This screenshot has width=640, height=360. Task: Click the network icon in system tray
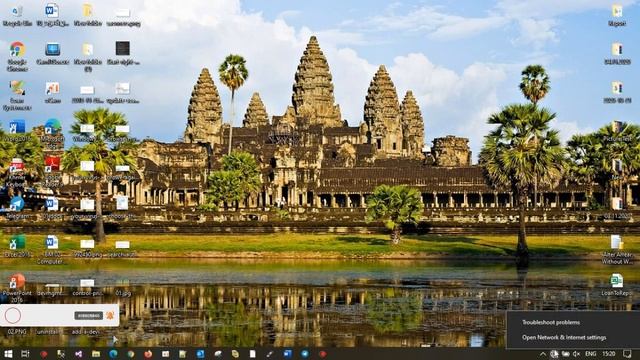coord(554,354)
